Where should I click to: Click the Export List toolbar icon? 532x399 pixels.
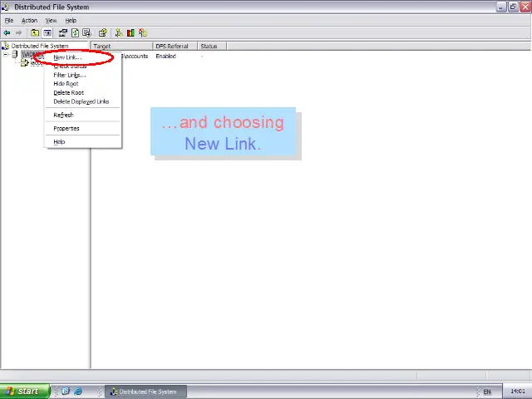[86, 33]
